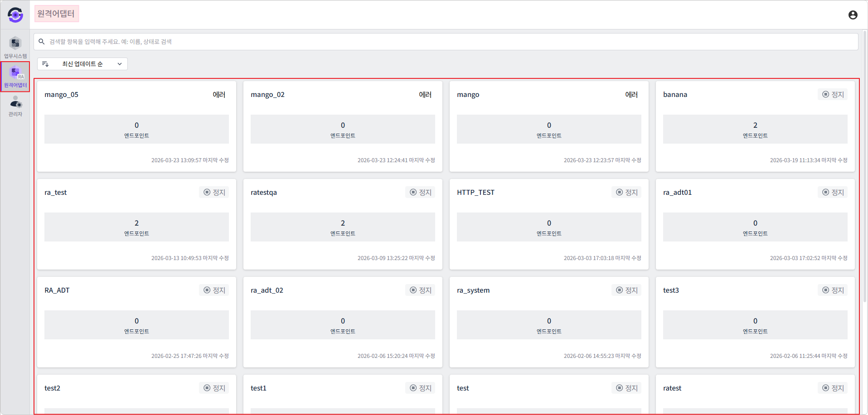Open the banana adapter card

(x=755, y=126)
